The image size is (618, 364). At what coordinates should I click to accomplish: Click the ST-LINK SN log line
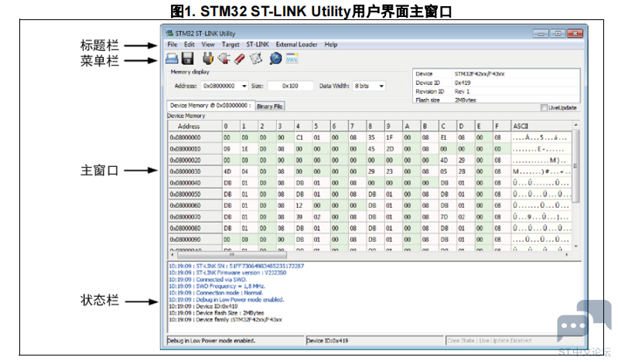click(x=237, y=266)
